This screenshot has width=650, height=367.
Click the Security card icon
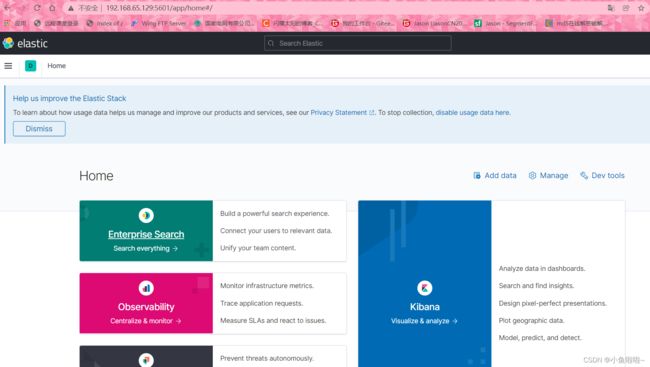[x=146, y=360]
